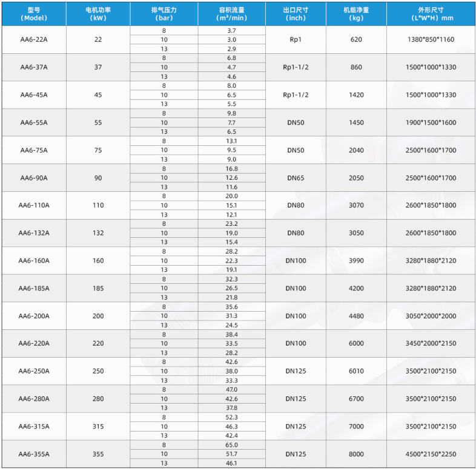Click the 620 net weight cell
476x469 pixels.
(356, 39)
